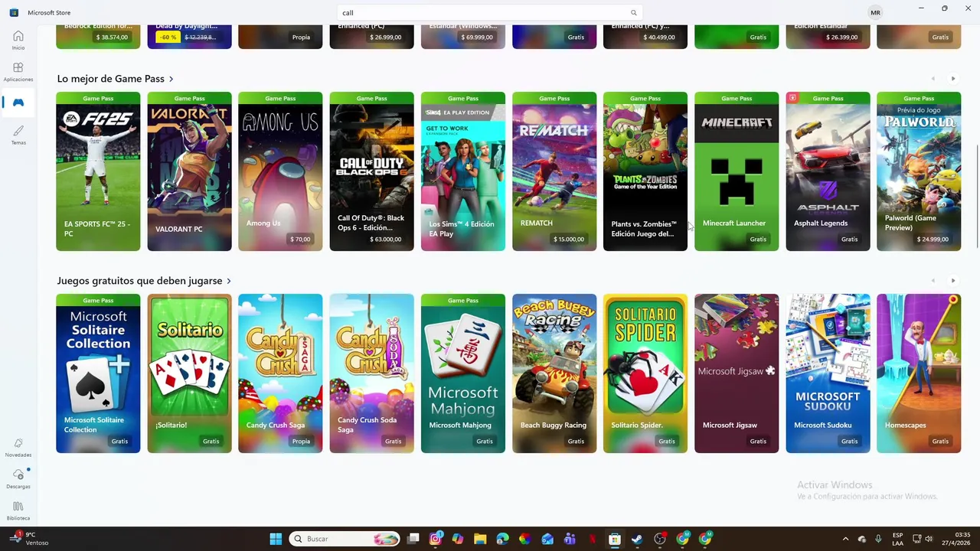Open Candy Crush Soda Saga card
This screenshot has height=551, width=980.
371,373
